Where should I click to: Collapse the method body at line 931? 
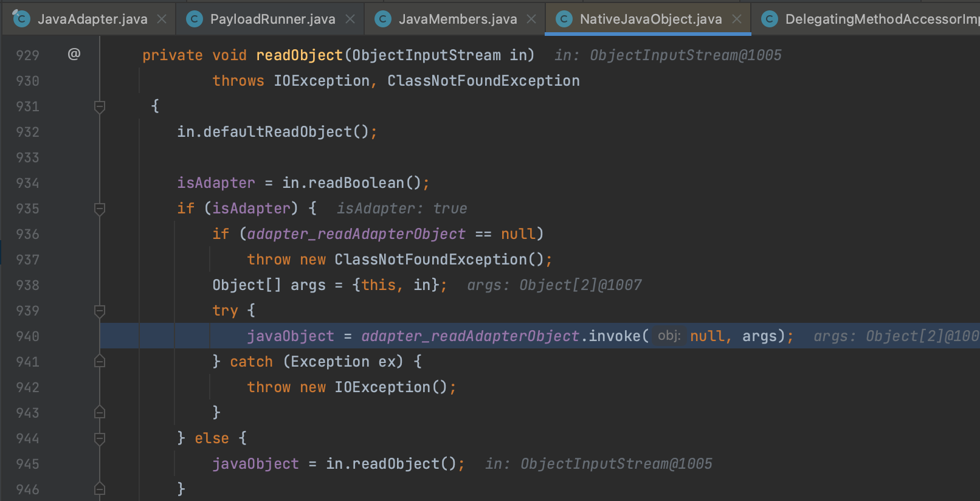[x=100, y=107]
